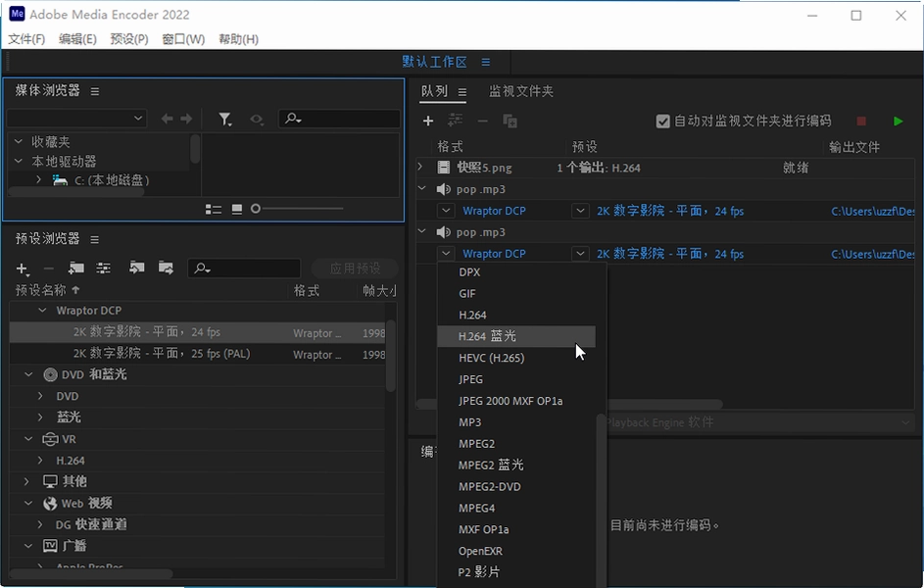Screen dimensions: 924x588
Task: Open output file path of first pop.mp3
Action: [873, 211]
